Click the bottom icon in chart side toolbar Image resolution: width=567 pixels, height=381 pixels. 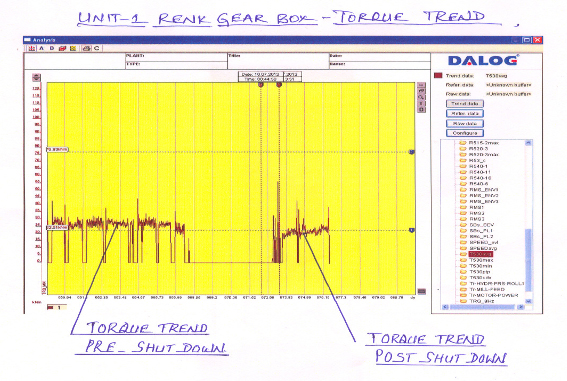(422, 110)
